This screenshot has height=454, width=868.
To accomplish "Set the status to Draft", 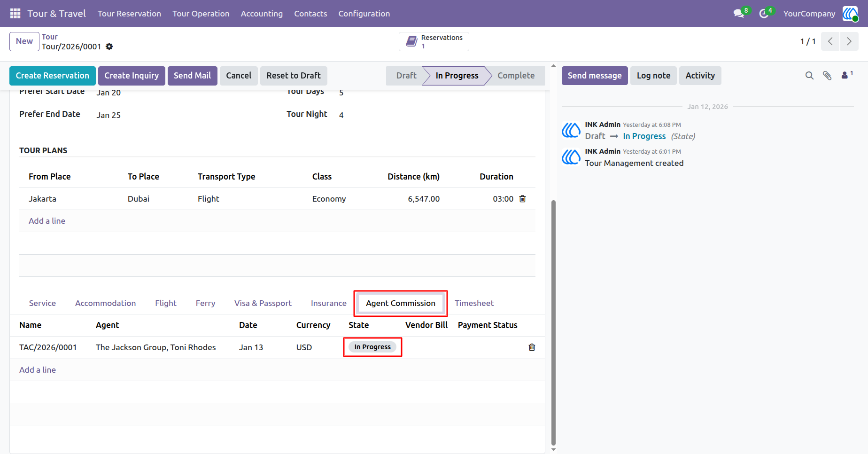I will pos(406,76).
